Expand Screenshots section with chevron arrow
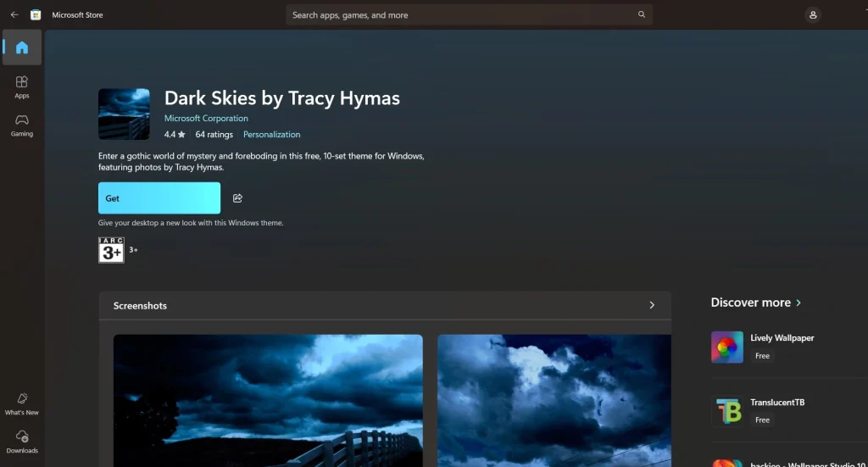This screenshot has width=868, height=467. (652, 305)
